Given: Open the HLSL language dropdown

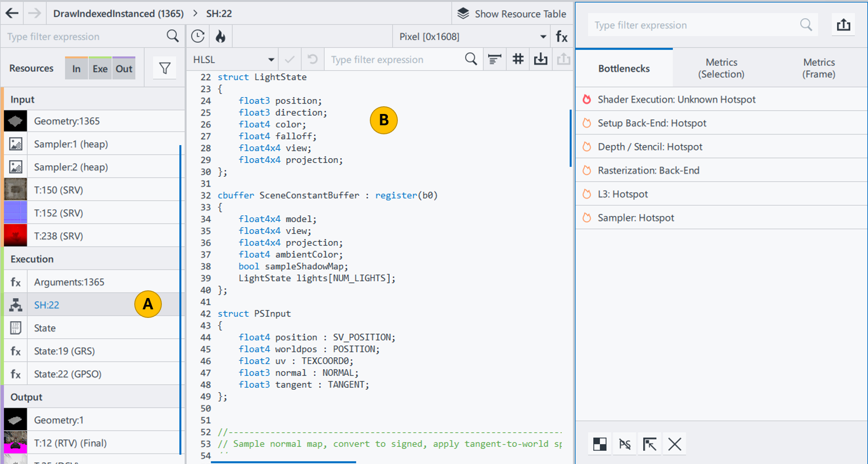Looking at the screenshot, I should click(x=233, y=60).
